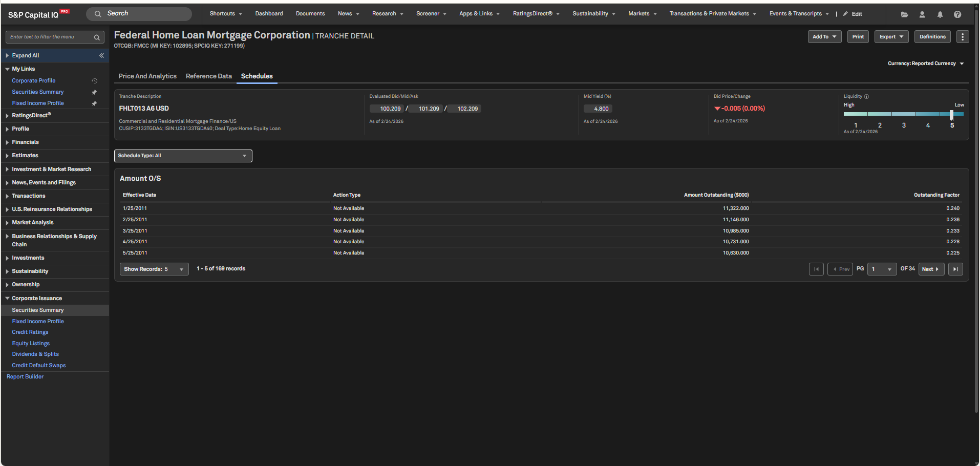Open the Show Records dropdown

(154, 269)
